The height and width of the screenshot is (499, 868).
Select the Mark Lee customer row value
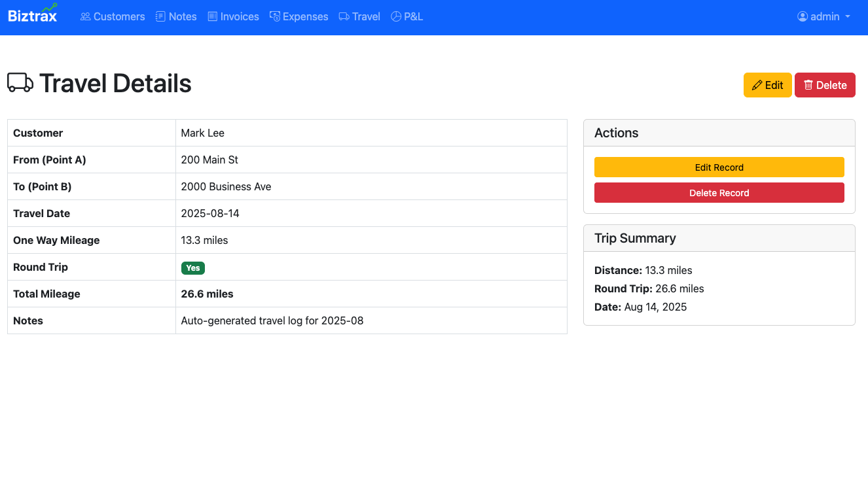click(202, 133)
